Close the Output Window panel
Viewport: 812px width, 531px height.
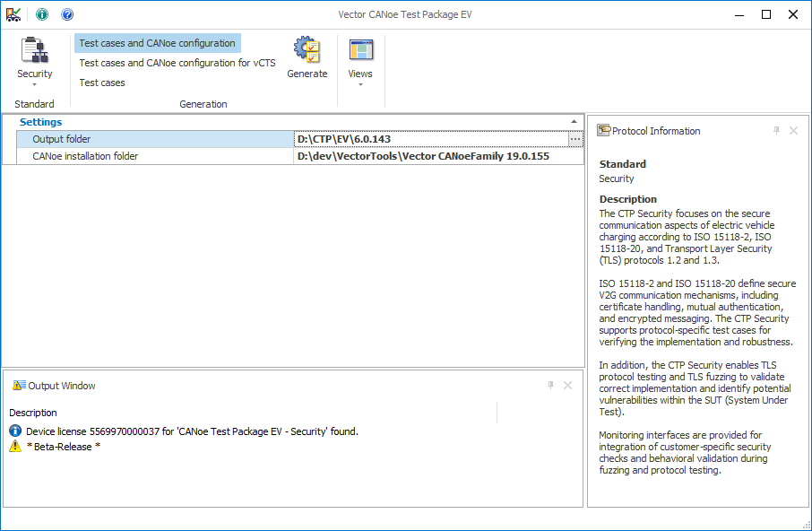coord(567,386)
